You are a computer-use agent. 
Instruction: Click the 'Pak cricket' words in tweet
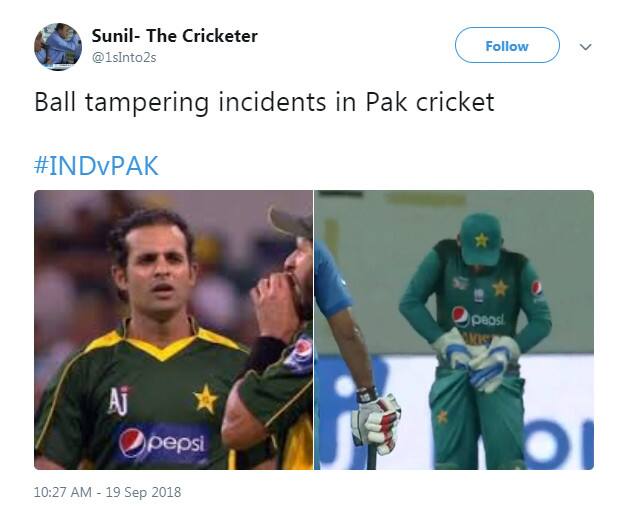pos(430,102)
